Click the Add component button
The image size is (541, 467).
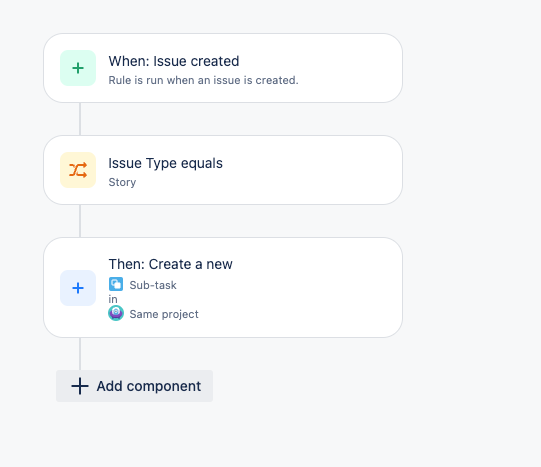[135, 386]
